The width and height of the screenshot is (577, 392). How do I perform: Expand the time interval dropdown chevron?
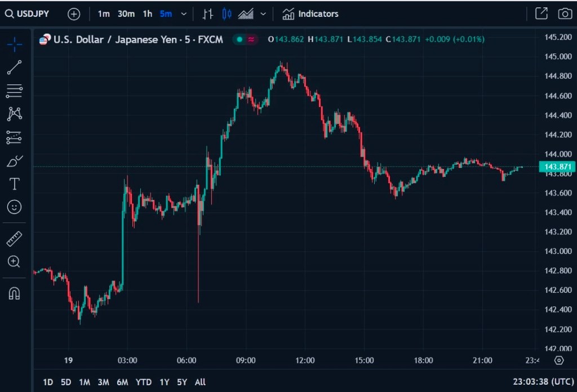click(x=184, y=14)
